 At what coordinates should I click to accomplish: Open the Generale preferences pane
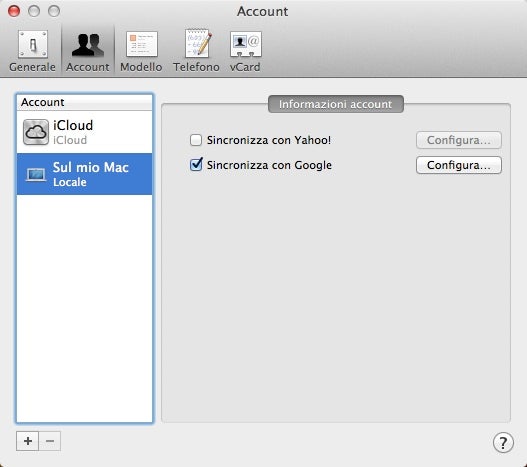pos(33,50)
